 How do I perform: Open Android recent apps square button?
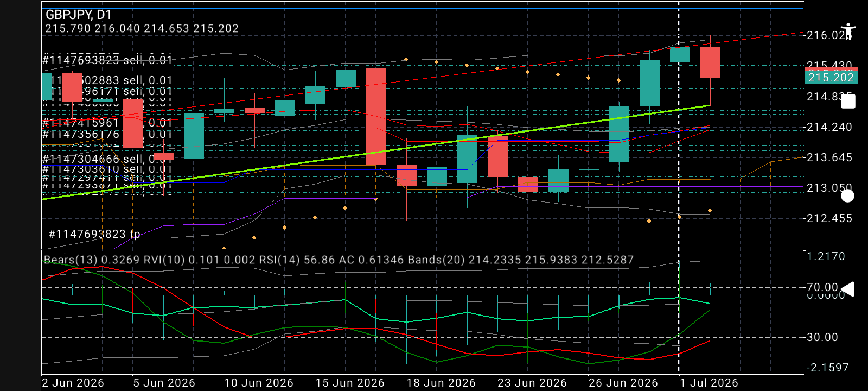pyautogui.click(x=848, y=101)
